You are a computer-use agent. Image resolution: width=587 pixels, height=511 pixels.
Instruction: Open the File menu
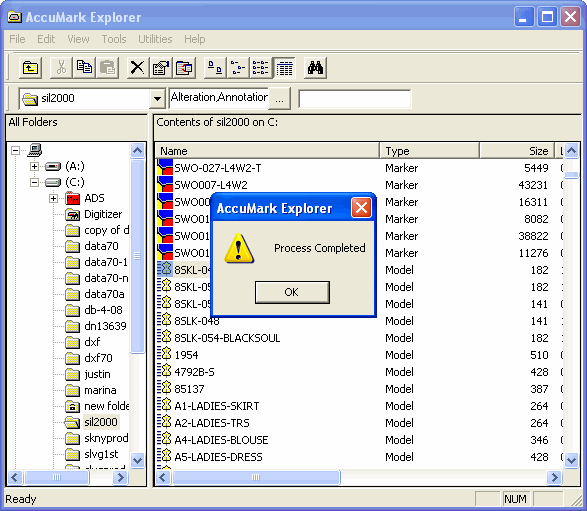[x=17, y=39]
